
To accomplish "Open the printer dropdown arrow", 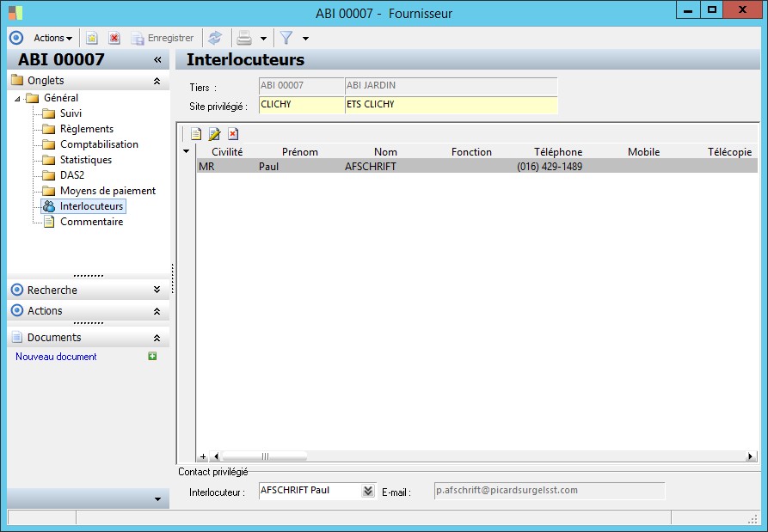I will pos(263,38).
